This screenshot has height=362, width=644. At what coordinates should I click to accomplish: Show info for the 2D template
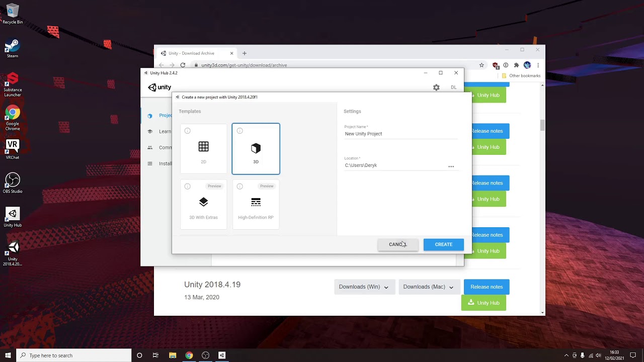[x=188, y=131]
